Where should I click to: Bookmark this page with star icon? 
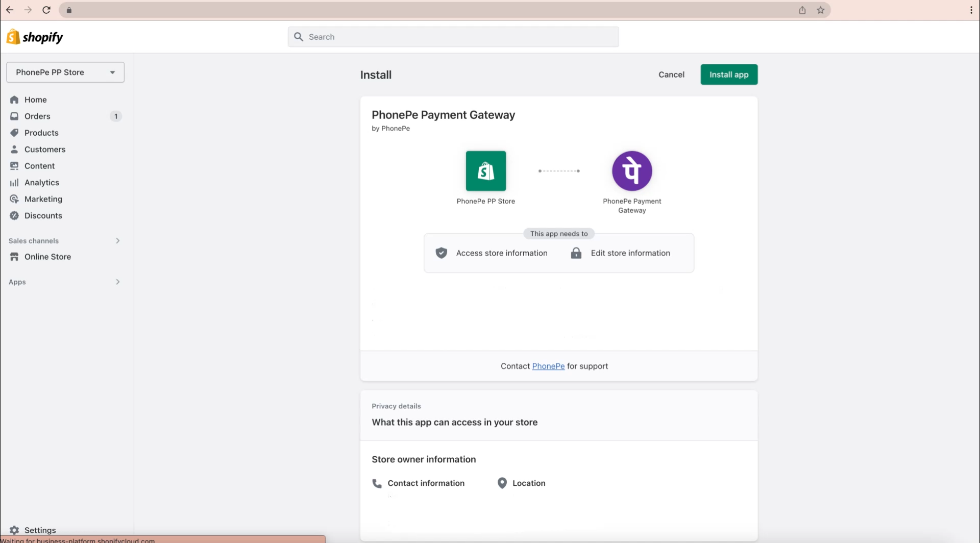pyautogui.click(x=820, y=10)
